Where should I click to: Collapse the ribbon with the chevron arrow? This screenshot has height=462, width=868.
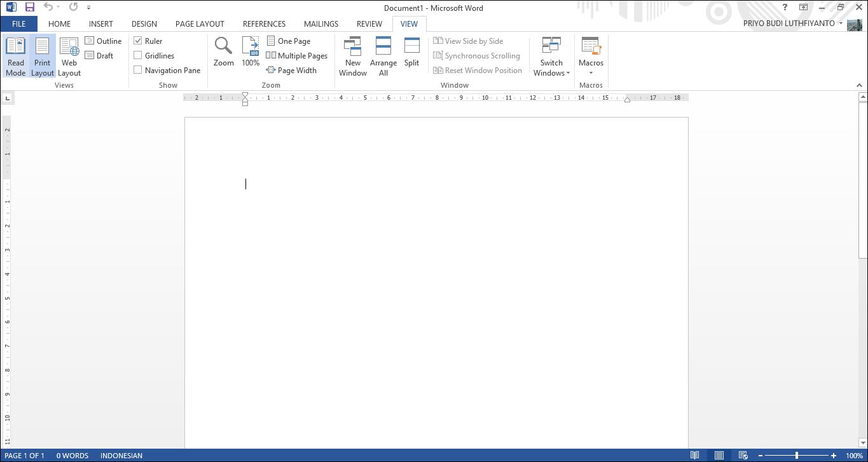[860, 85]
